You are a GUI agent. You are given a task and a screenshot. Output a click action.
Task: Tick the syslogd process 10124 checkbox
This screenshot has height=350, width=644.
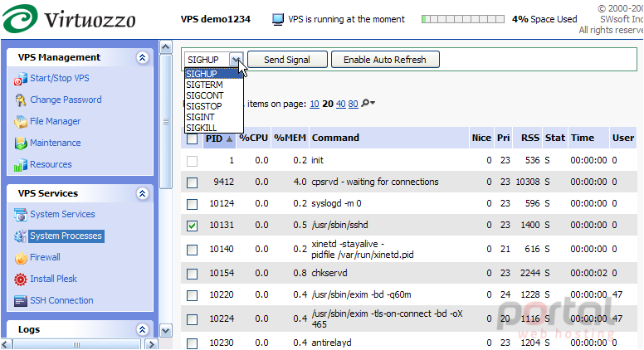pos(192,204)
